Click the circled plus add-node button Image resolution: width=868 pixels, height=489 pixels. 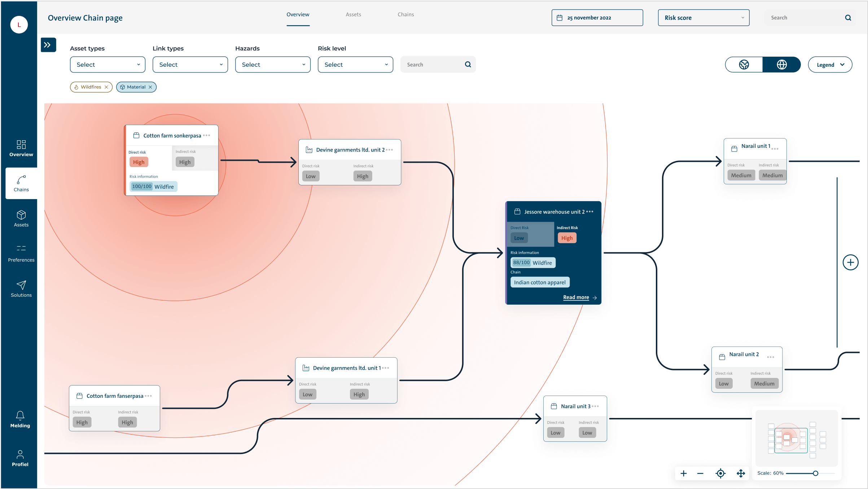[x=850, y=262]
